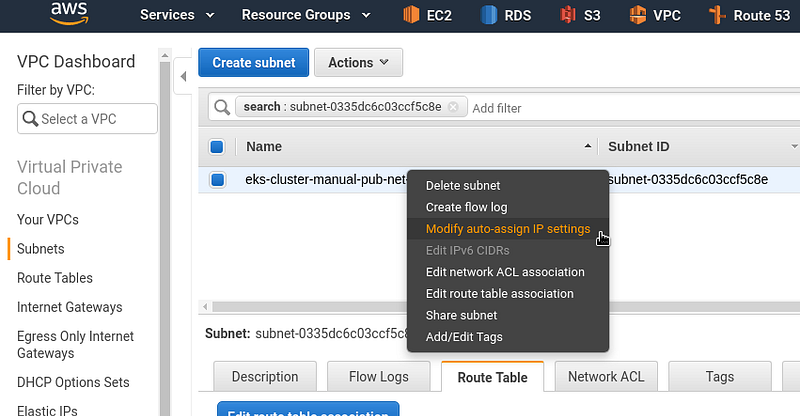
Task: Open the EC2 service shortcut icon
Action: [411, 15]
